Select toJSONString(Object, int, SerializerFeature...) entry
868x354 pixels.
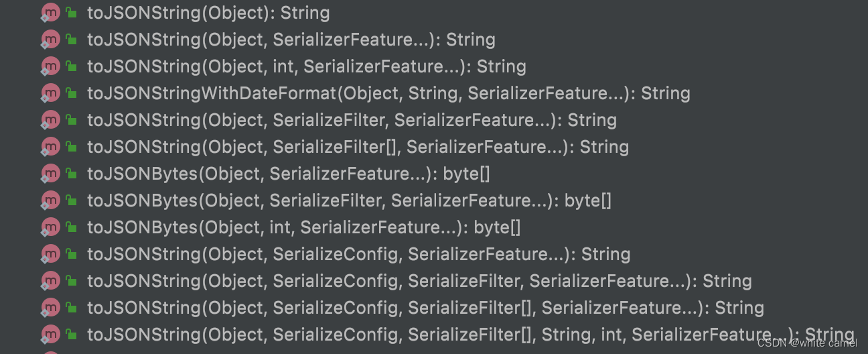click(306, 66)
